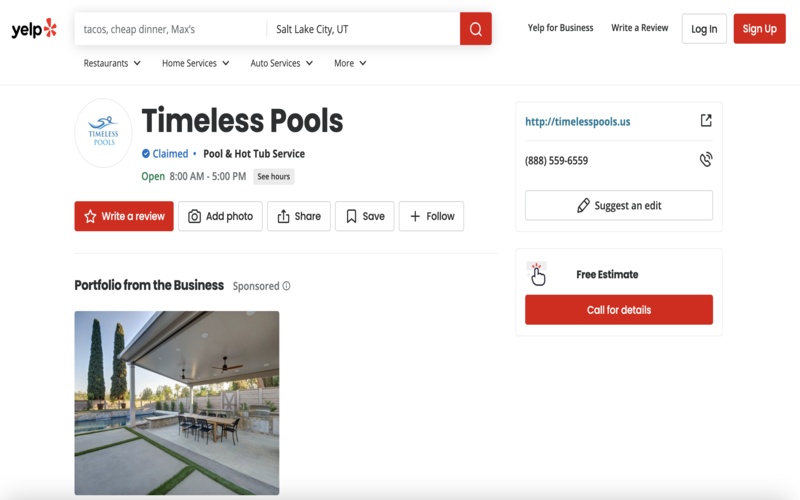
Task: Click the Yelp logo
Action: click(x=34, y=29)
